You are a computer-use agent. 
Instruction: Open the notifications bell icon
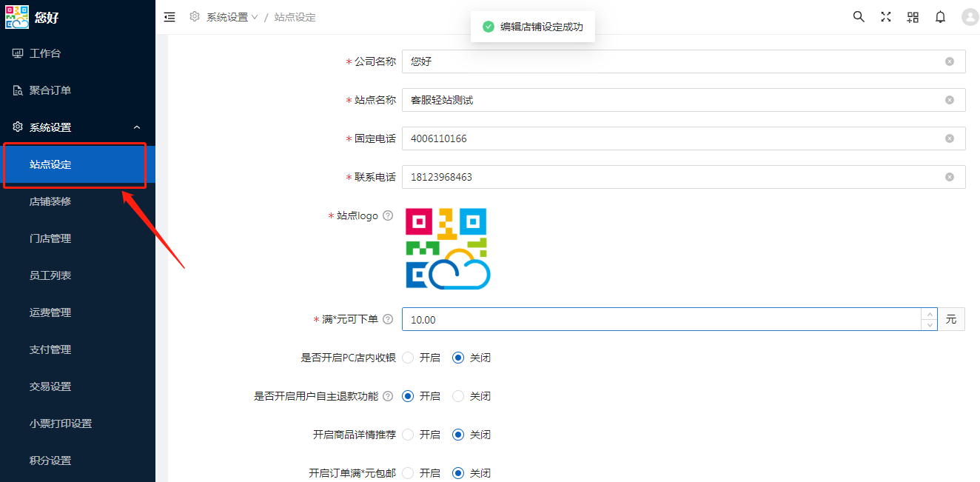coord(940,17)
